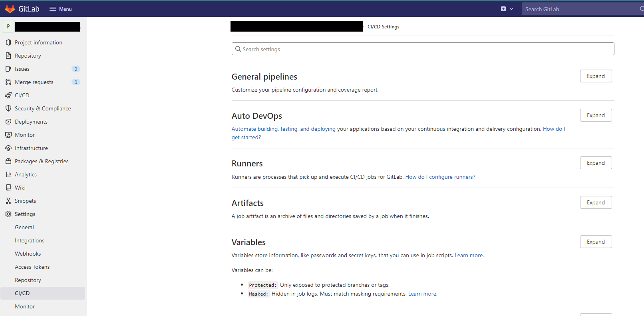Follow the 'How do I configure runners?' link
This screenshot has width=644, height=316.
tap(440, 177)
